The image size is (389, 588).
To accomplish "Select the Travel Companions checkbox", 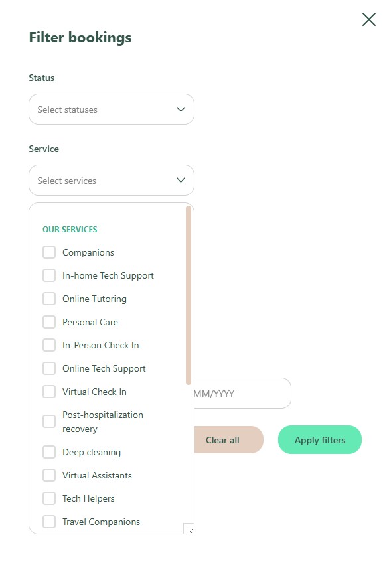I will pos(49,522).
